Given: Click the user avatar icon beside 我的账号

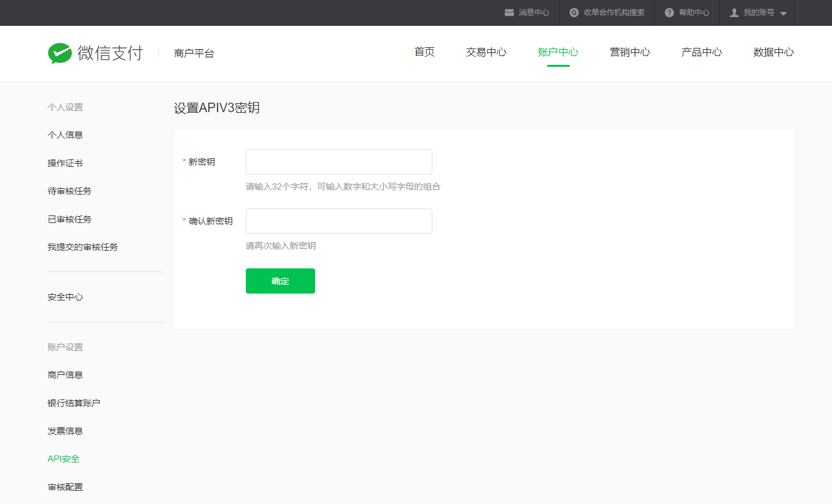Looking at the screenshot, I should (x=734, y=13).
